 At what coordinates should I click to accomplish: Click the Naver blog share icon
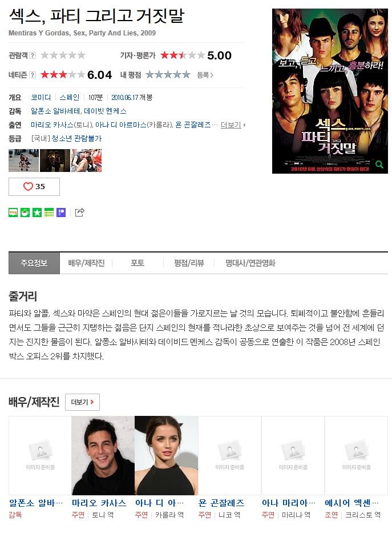tap(13, 213)
